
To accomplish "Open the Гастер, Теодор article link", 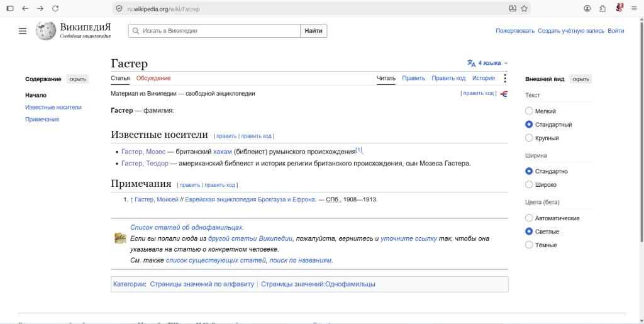I will [145, 164].
